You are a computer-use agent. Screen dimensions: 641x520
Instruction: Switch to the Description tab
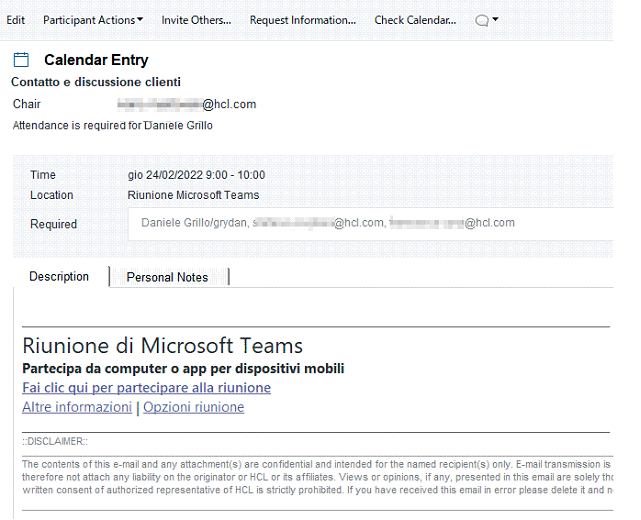59,277
